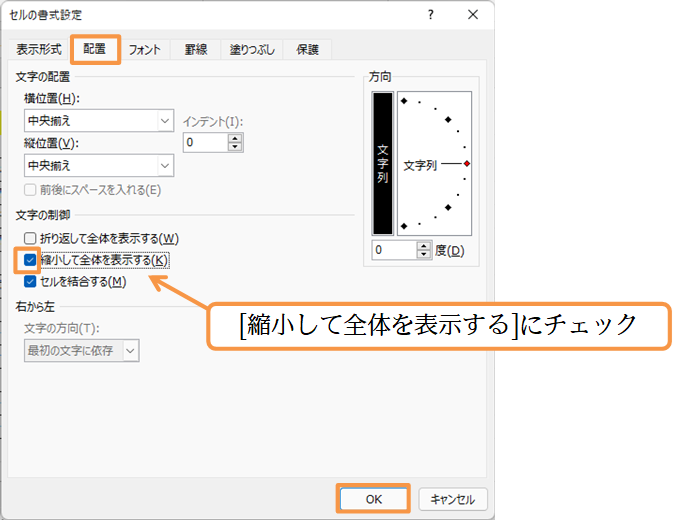Click the キャンセル button

click(x=453, y=499)
